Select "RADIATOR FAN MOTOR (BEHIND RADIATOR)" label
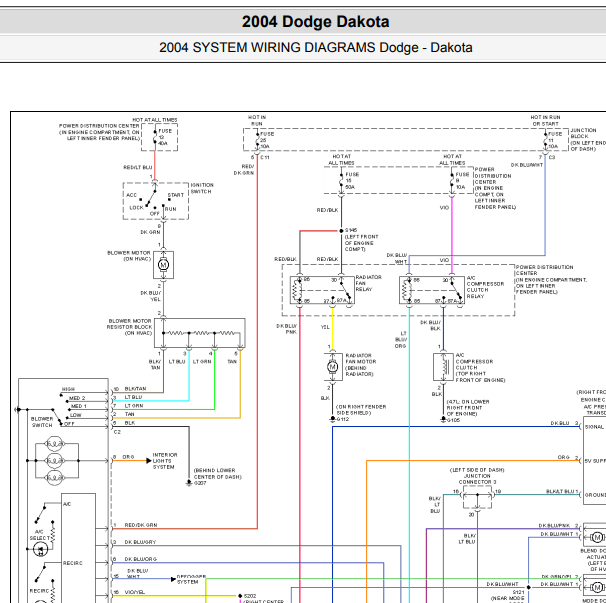Image resolution: width=606 pixels, height=603 pixels. 361,365
